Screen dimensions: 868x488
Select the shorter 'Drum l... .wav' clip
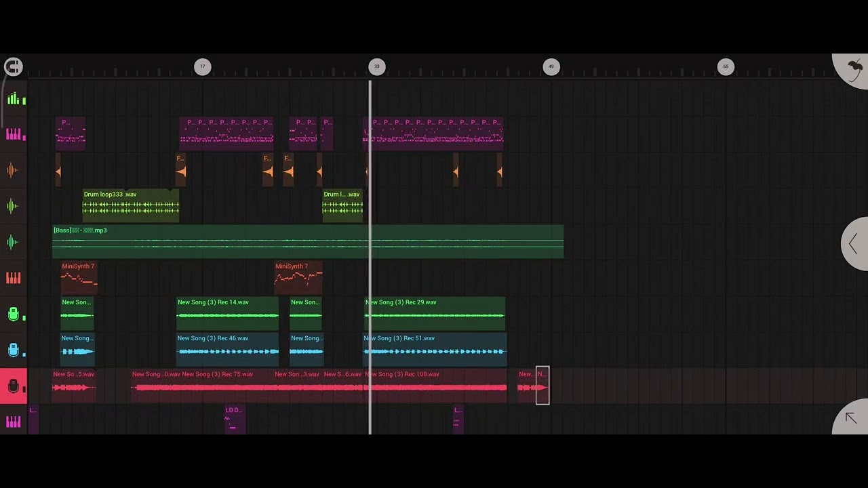[342, 206]
